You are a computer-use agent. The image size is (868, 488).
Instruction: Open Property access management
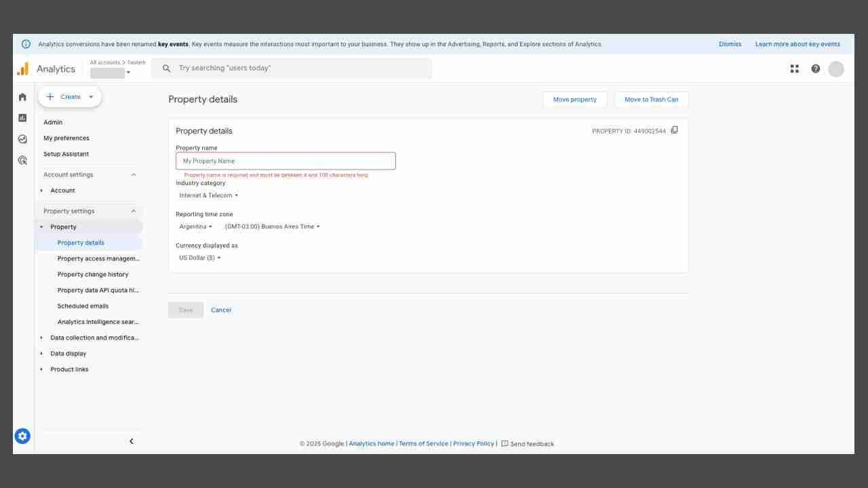pos(99,258)
